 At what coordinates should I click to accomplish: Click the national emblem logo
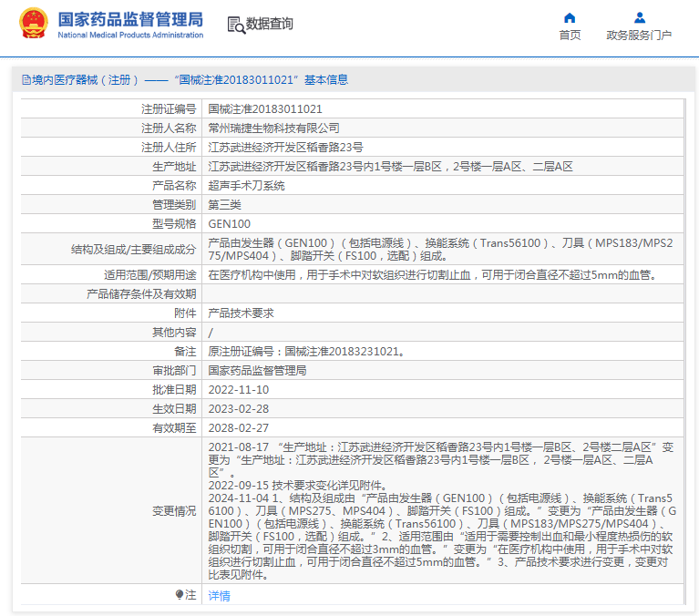(x=34, y=23)
